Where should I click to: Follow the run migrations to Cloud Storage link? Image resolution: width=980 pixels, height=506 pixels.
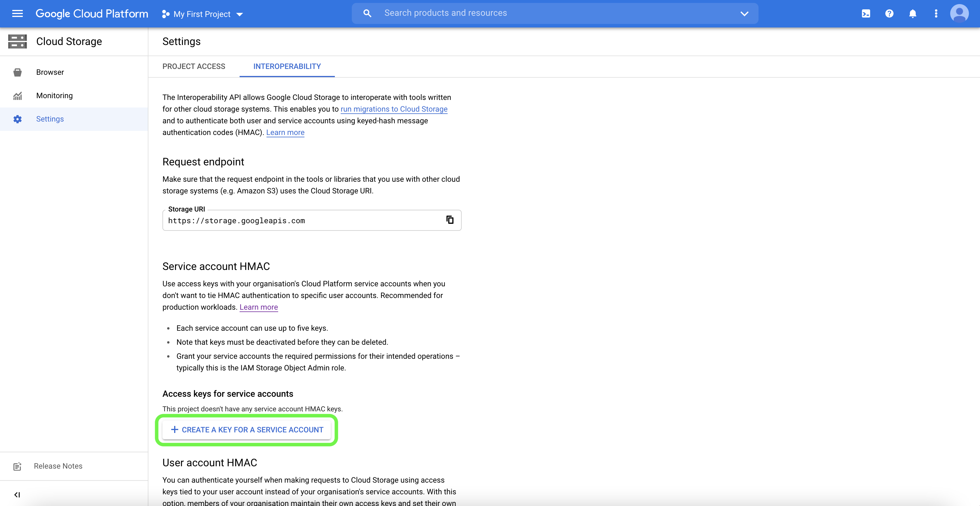click(x=394, y=109)
